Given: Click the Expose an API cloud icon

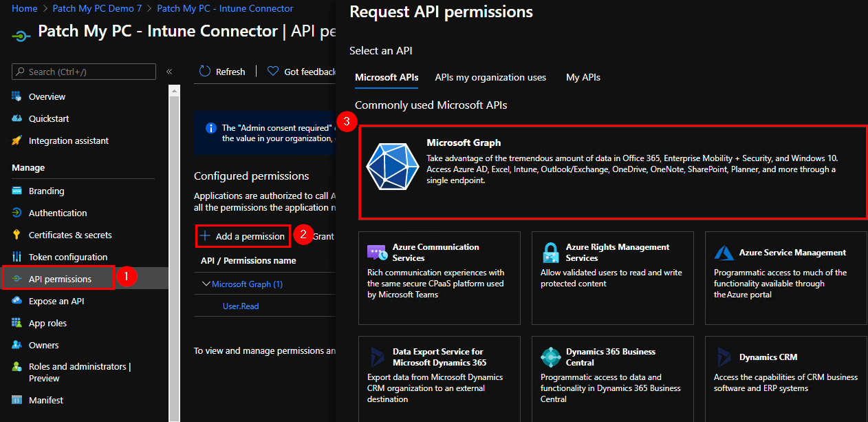Looking at the screenshot, I should [x=17, y=301].
